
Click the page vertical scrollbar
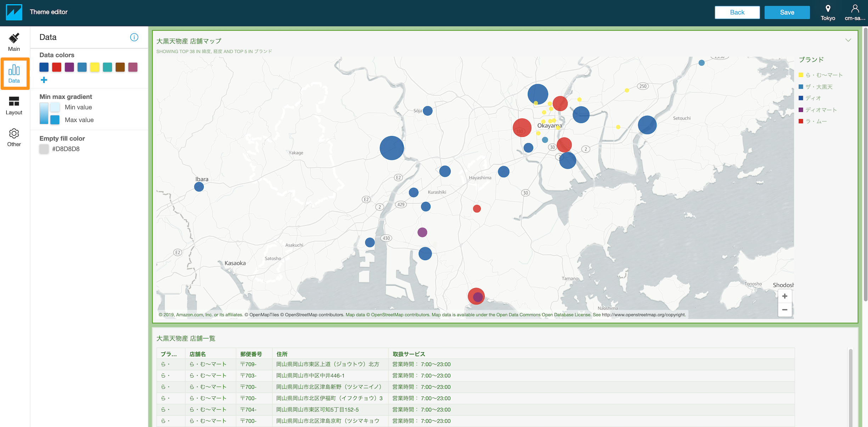865,164
